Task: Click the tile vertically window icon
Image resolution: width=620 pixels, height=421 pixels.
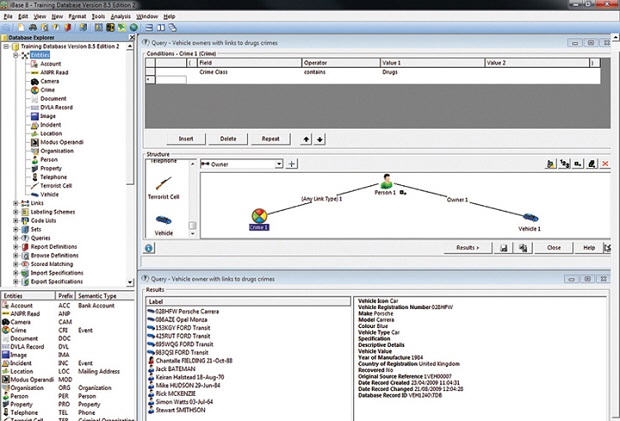Action: coord(161,28)
